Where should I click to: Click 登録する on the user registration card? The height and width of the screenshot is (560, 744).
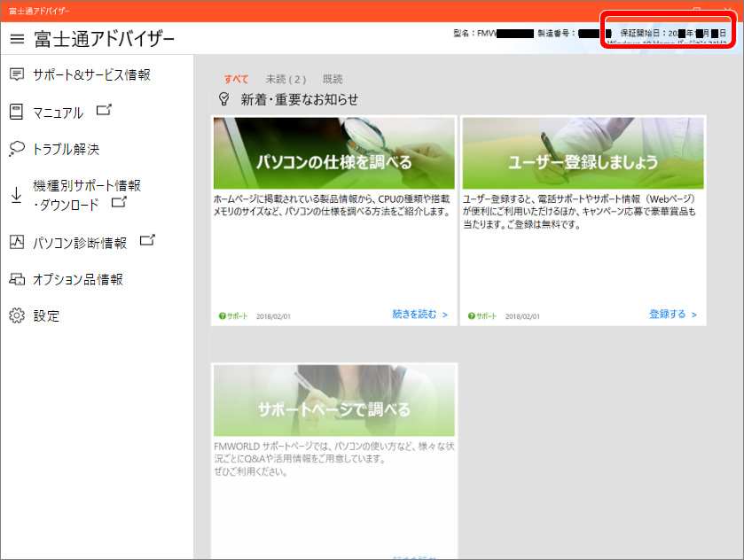pyautogui.click(x=667, y=315)
